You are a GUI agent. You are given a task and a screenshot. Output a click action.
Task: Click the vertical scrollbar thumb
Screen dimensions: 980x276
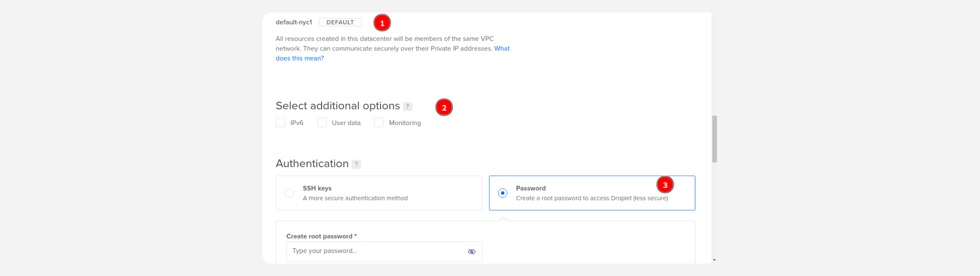pos(714,139)
